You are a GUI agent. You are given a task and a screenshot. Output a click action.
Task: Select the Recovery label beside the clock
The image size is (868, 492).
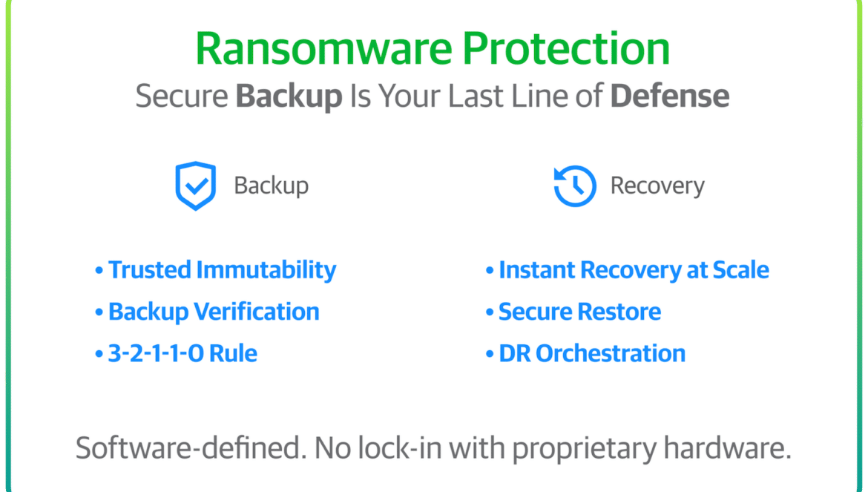[x=657, y=186]
